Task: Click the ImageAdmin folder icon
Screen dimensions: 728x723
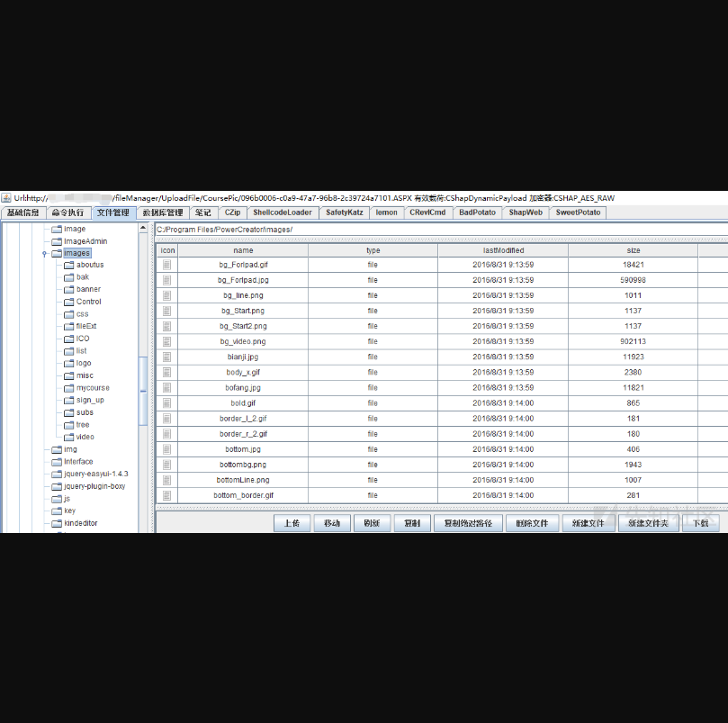Action: coord(56,241)
